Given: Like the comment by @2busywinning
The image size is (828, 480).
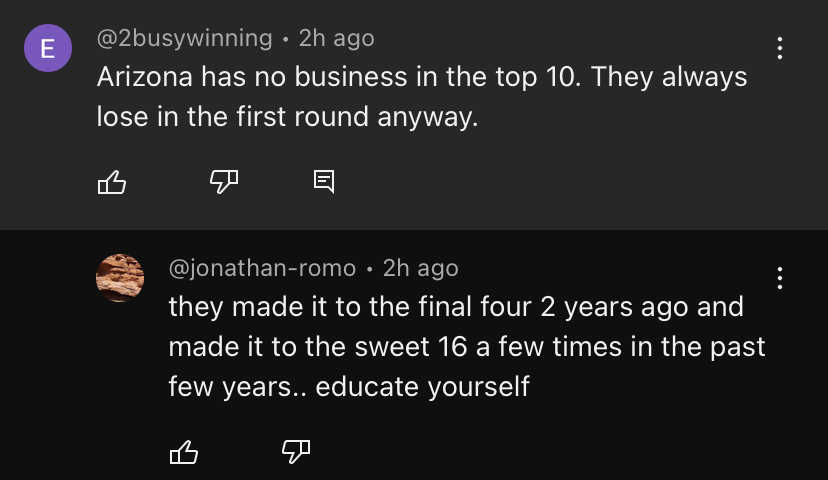Looking at the screenshot, I should (x=111, y=182).
